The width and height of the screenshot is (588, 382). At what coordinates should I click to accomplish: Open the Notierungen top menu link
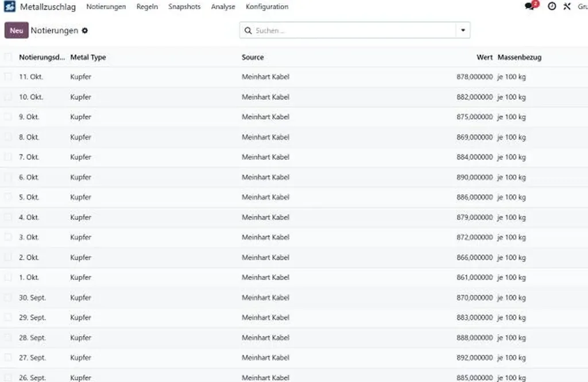pyautogui.click(x=106, y=6)
